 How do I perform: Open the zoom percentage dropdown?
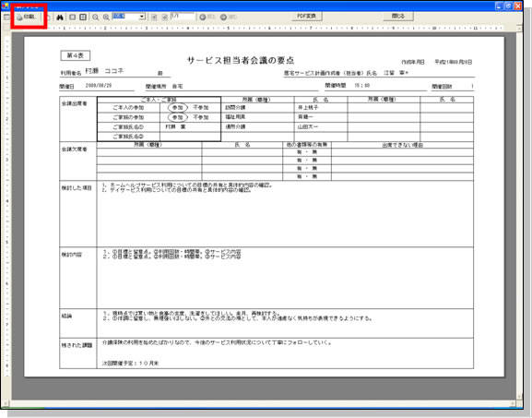coord(143,17)
